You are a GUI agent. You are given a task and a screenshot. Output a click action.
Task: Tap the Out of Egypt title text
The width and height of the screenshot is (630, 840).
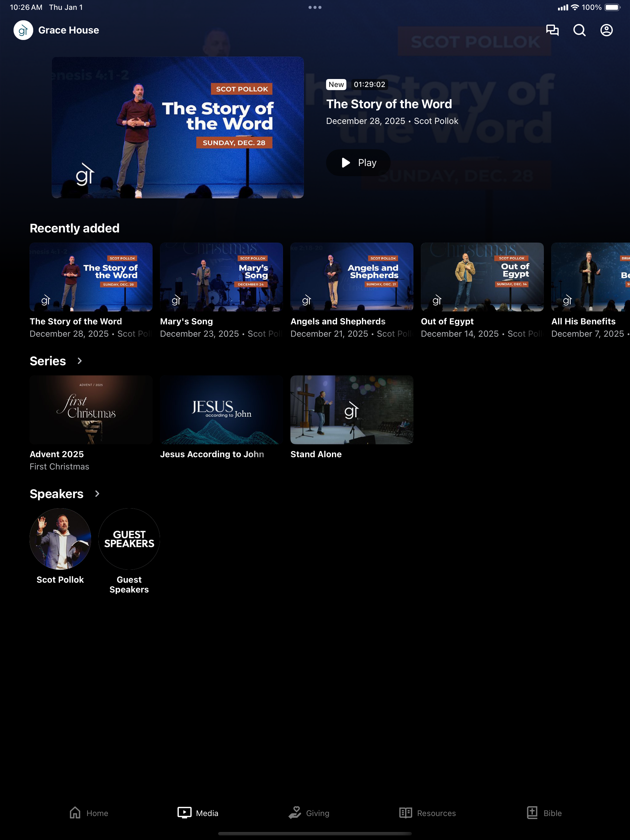pyautogui.click(x=447, y=321)
